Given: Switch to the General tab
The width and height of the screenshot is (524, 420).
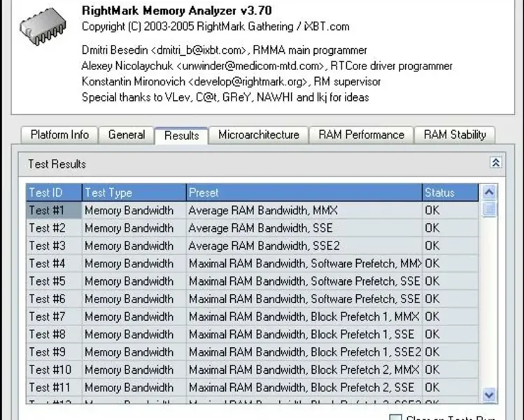Looking at the screenshot, I should (x=127, y=135).
